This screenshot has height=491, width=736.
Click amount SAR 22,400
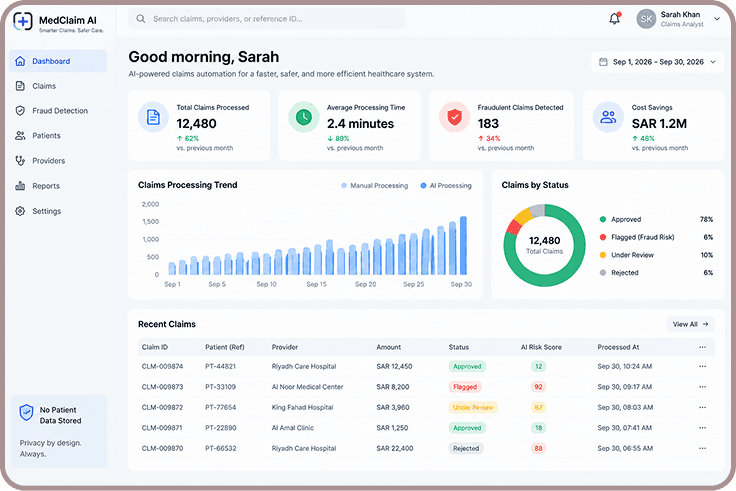pyautogui.click(x=395, y=448)
